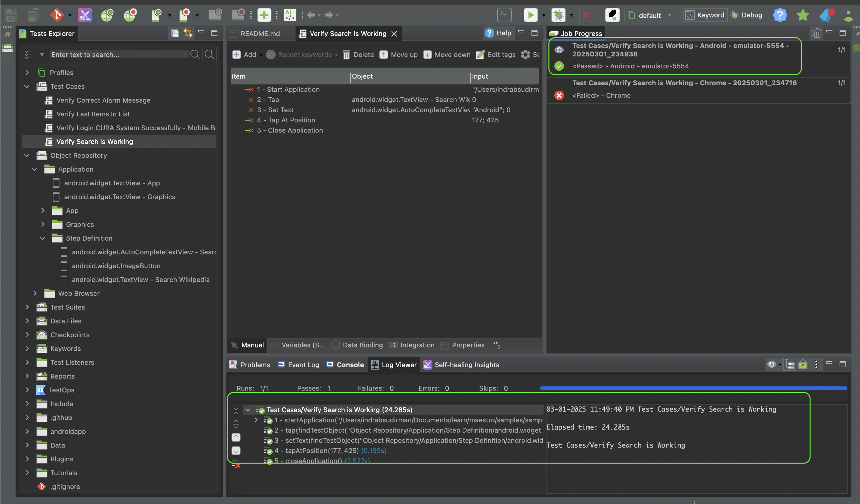
Task: Expand the Test Suites folder
Action: pos(27,307)
